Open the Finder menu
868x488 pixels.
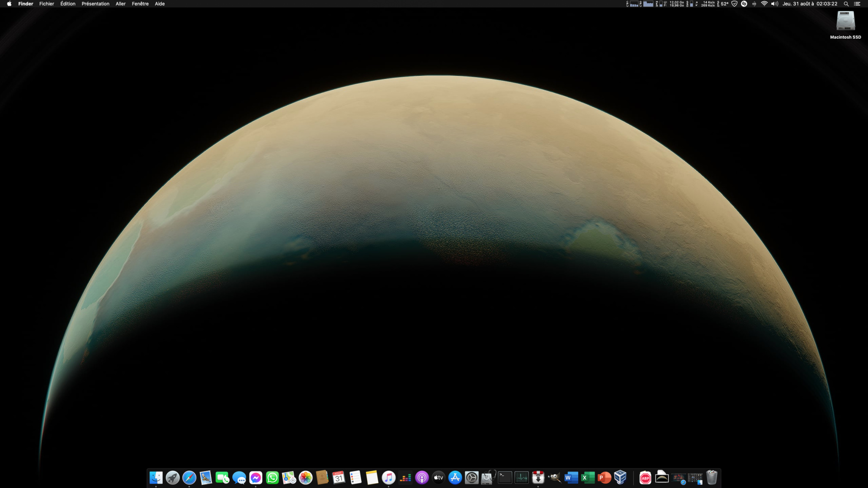tap(26, 3)
